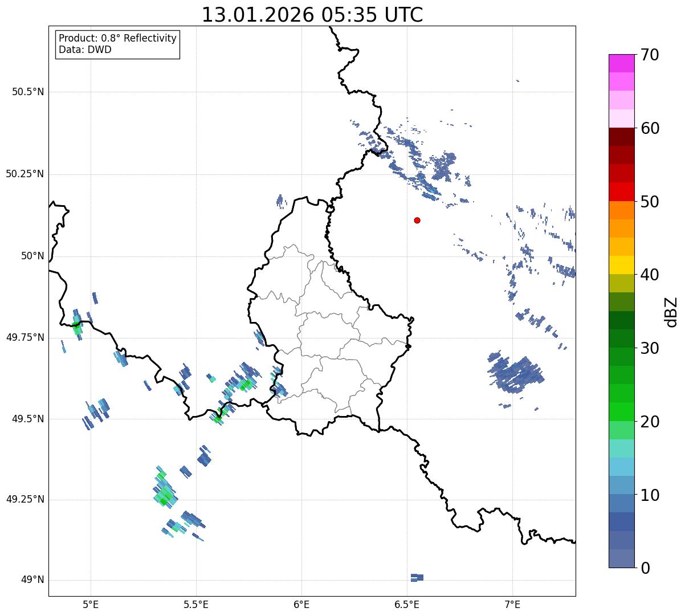Click the colorbar tick label 60

tap(650, 128)
